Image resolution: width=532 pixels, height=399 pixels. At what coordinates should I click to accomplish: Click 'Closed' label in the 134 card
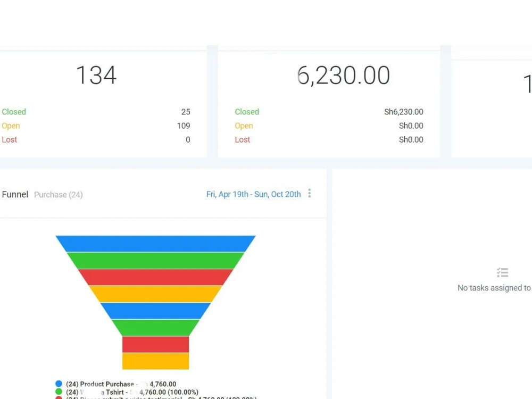point(14,112)
